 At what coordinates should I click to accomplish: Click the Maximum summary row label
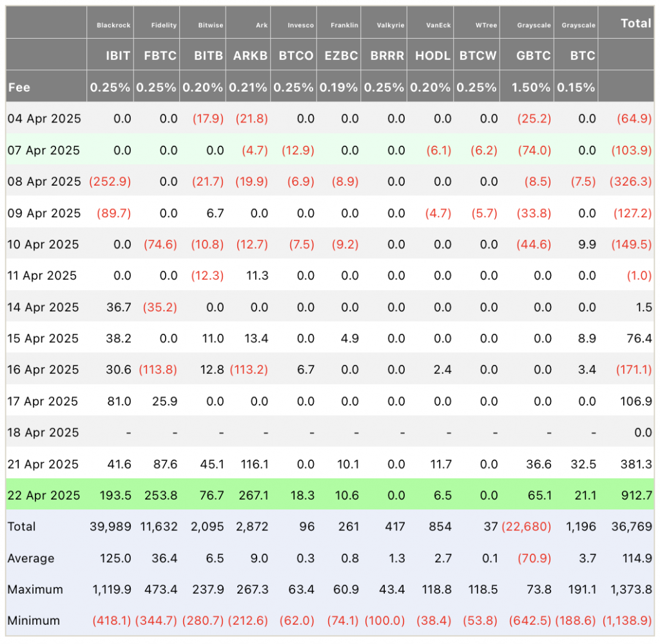pos(35,589)
